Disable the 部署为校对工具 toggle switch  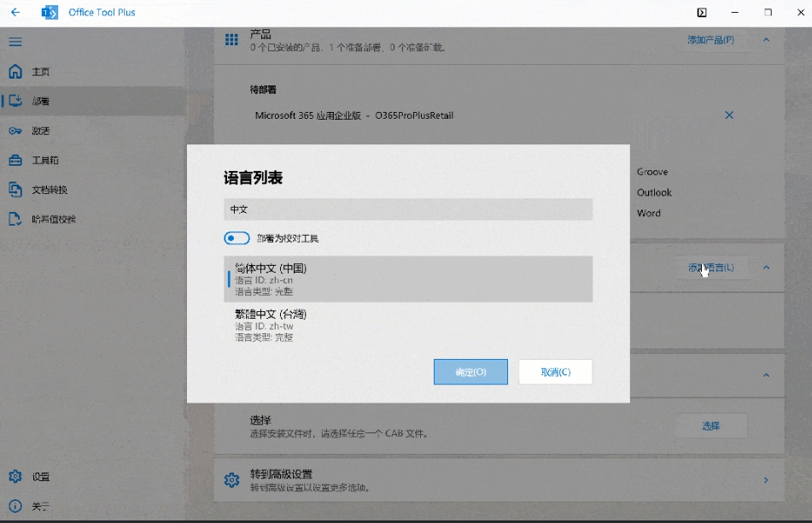237,238
